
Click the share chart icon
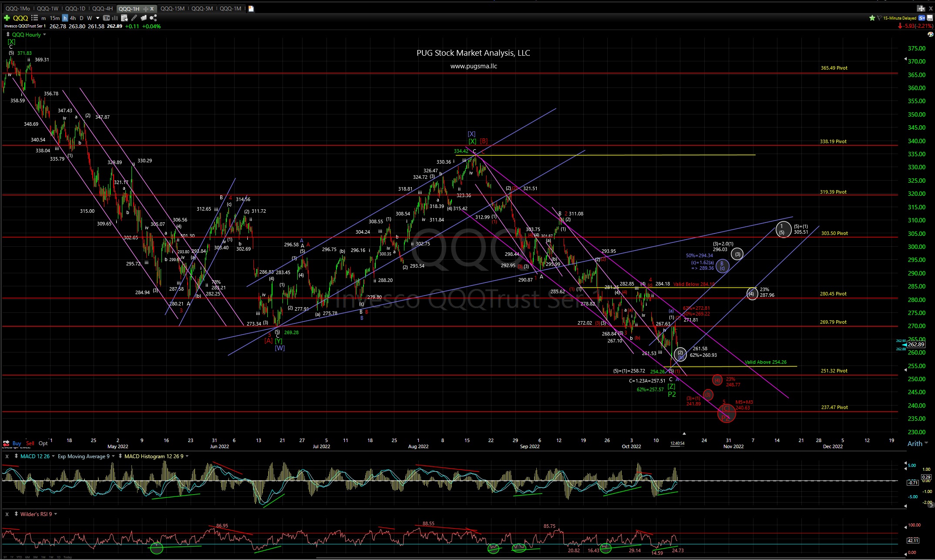(153, 18)
